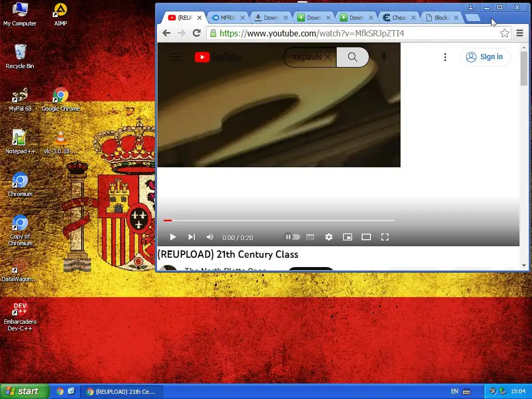The image size is (532, 399).
Task: Open video settings gear
Action: 328,237
